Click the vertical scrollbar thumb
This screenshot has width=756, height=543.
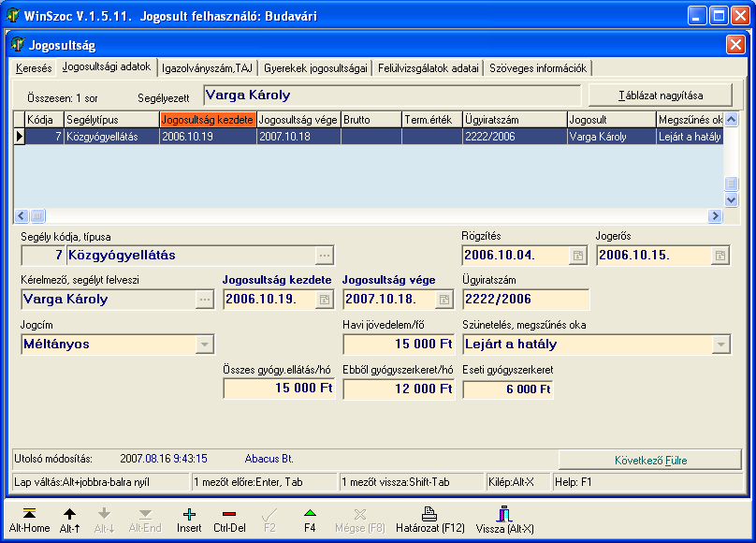pyautogui.click(x=731, y=183)
